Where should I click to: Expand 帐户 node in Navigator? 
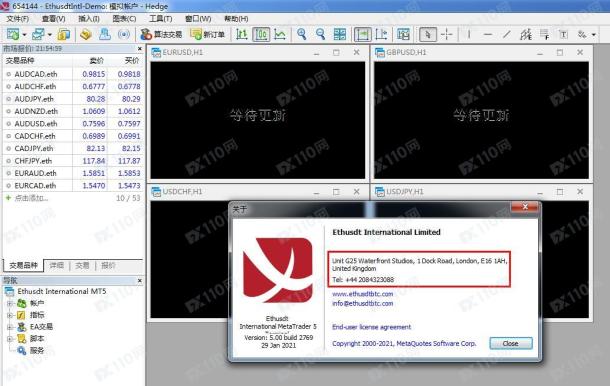(x=10, y=303)
